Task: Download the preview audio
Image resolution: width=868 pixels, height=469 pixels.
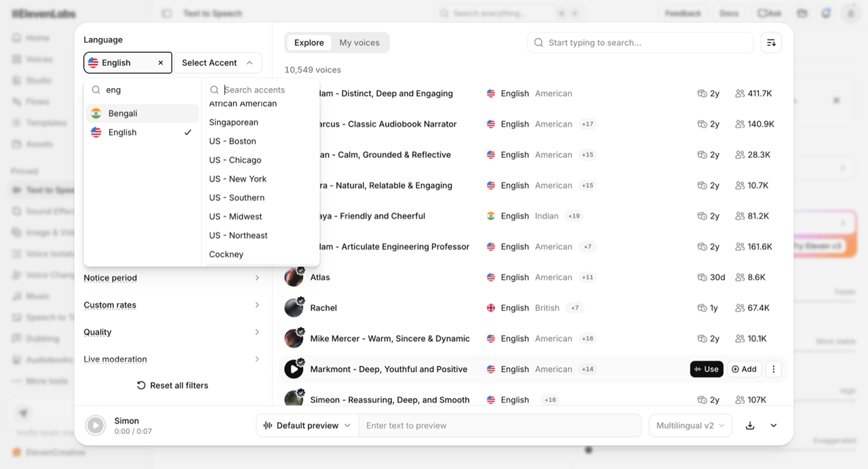Action: point(750,426)
